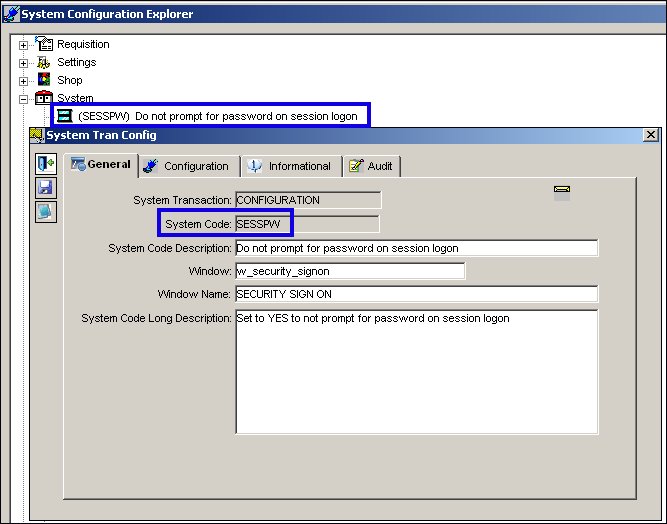
Task: Expand the Requisition tree node
Action: (23, 45)
